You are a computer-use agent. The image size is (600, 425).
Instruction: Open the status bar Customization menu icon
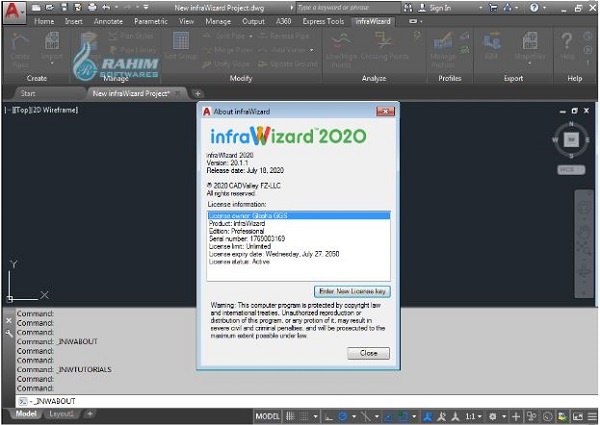click(593, 417)
